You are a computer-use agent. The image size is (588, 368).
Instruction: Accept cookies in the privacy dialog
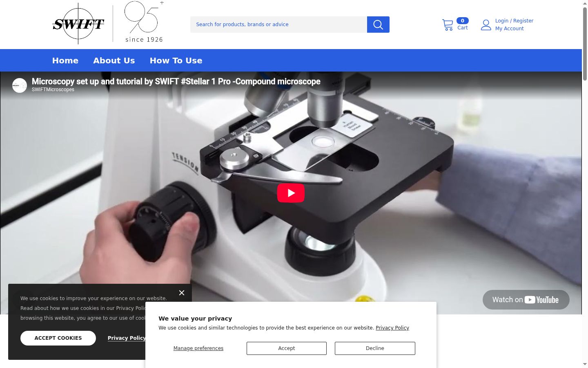287,348
